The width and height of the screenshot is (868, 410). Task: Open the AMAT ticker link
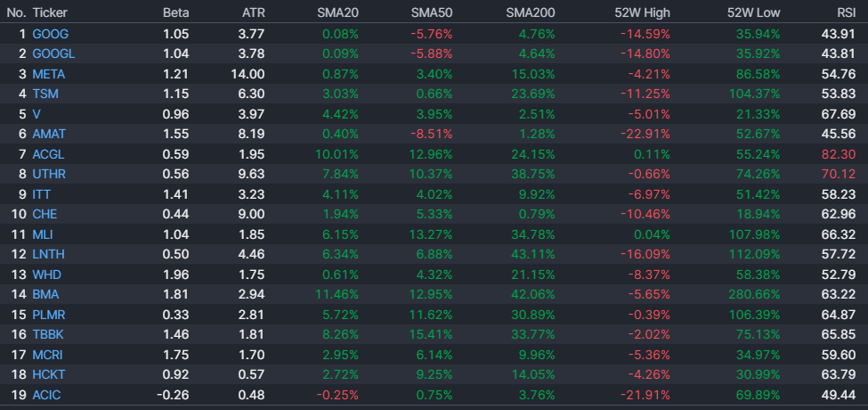point(48,134)
